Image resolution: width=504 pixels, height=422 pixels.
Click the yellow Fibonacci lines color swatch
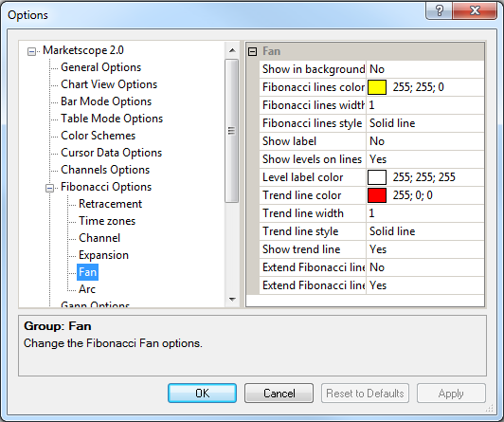click(x=377, y=87)
